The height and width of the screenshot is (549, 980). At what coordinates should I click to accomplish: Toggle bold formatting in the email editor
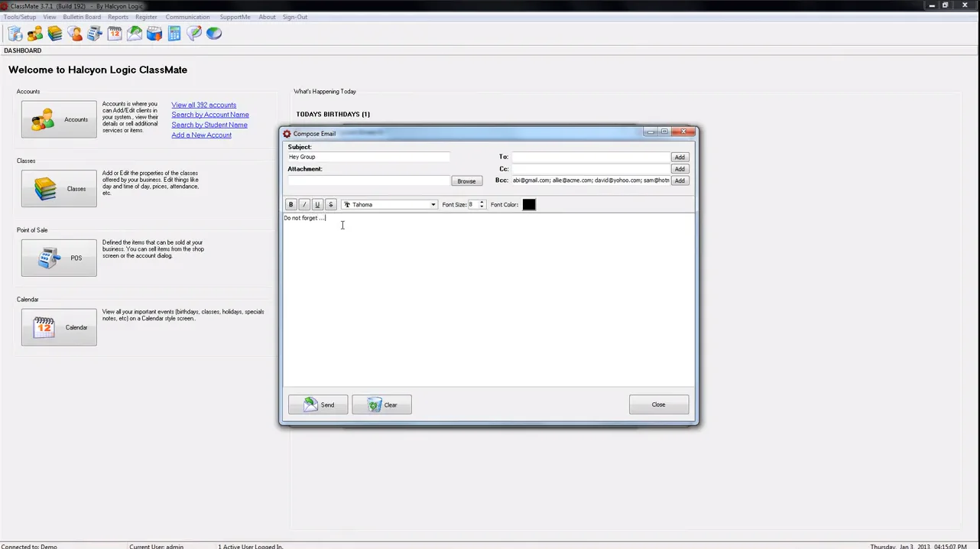(290, 204)
